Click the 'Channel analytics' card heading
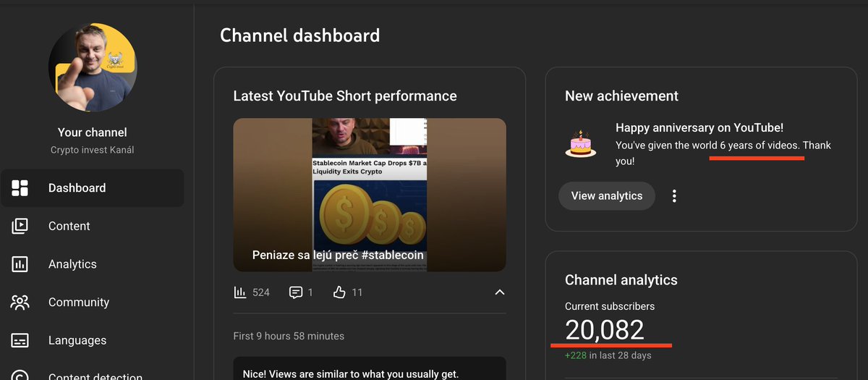This screenshot has width=868, height=380. 621,280
